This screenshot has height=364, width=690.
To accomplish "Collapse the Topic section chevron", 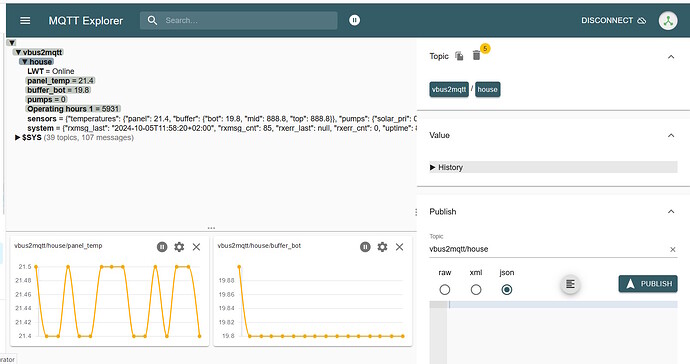I will point(671,57).
